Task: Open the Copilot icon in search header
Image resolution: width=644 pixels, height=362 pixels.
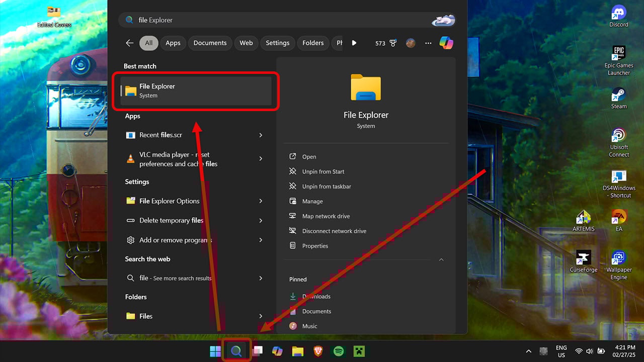Action: [x=446, y=43]
